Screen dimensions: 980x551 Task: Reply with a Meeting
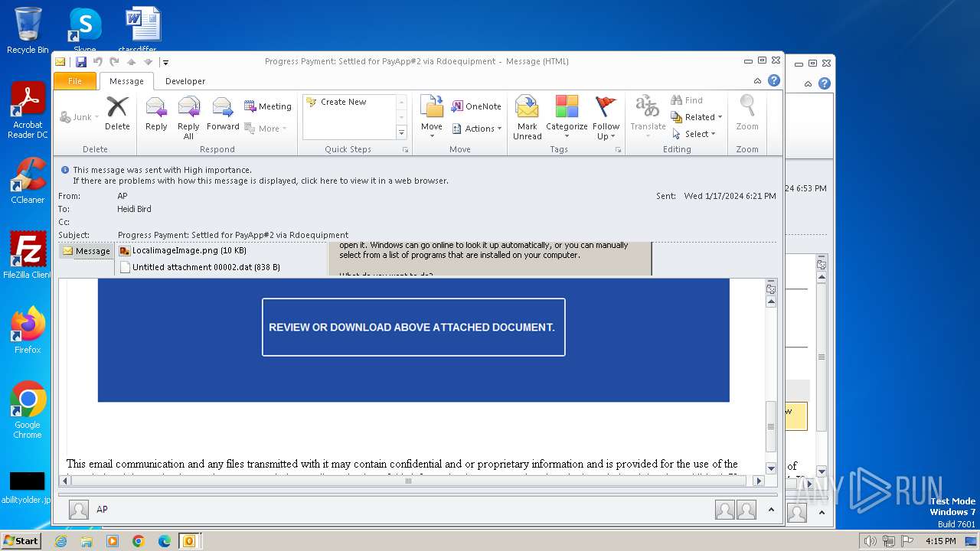click(x=268, y=106)
